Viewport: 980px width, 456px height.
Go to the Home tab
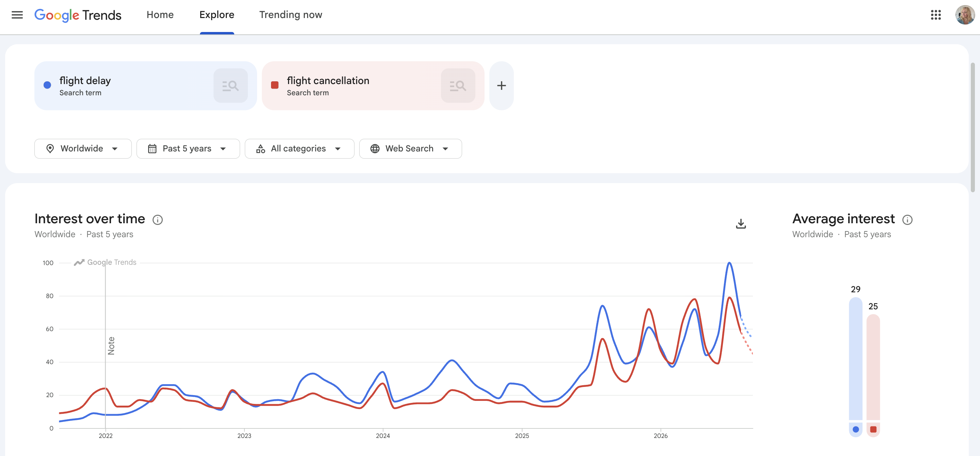coord(160,15)
